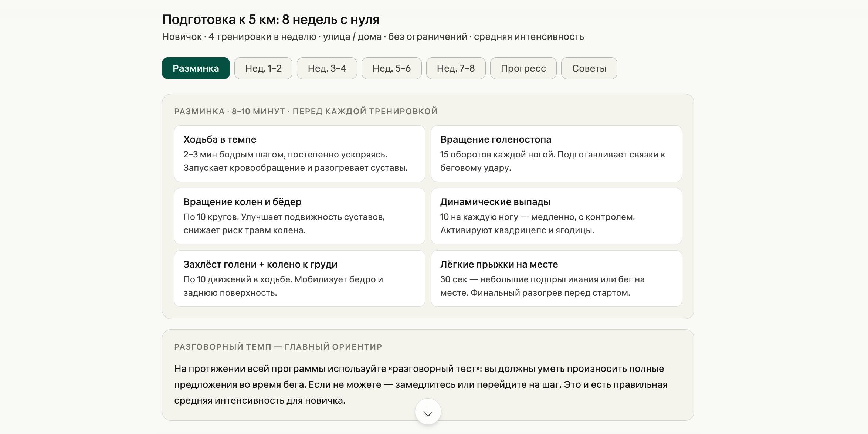
Task: Open the Прогресс tab
Action: point(523,68)
